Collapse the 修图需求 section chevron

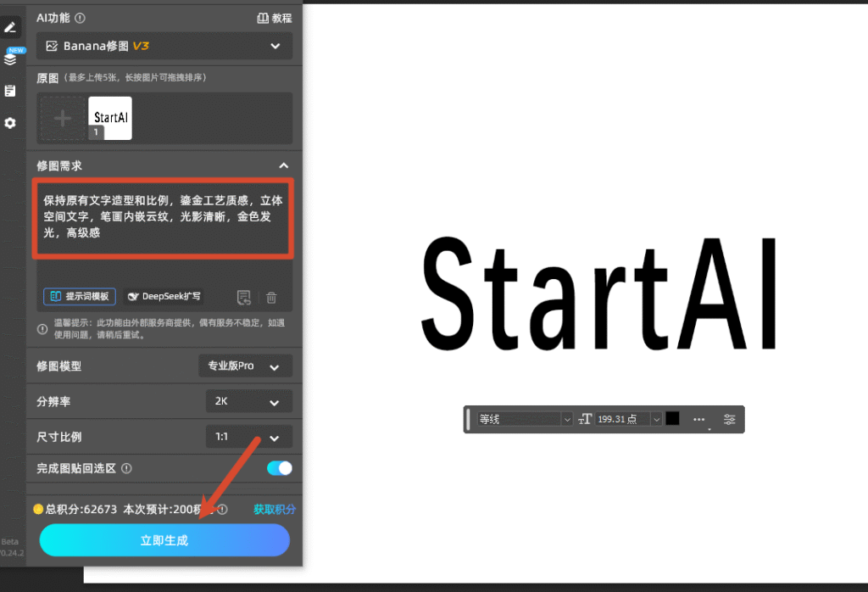[x=283, y=165]
